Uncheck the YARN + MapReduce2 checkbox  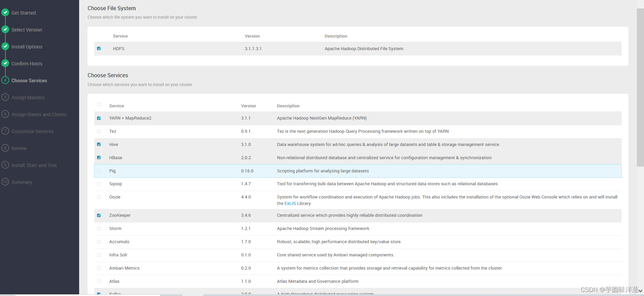coord(99,118)
